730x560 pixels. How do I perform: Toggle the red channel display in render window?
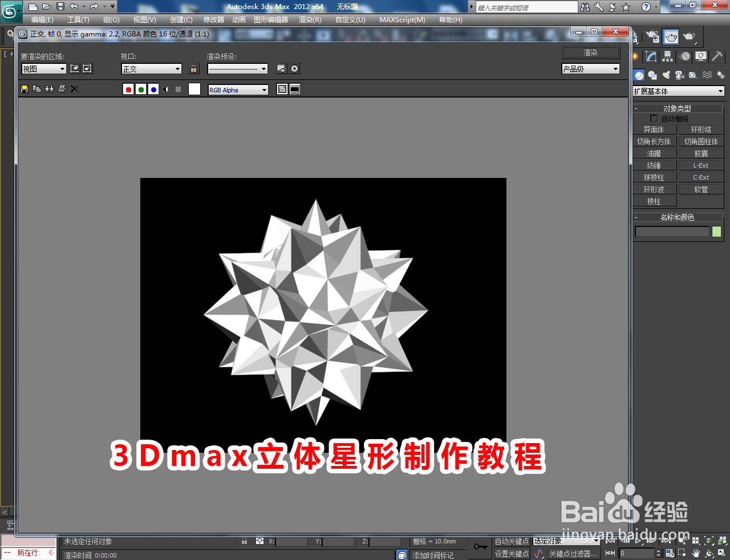pyautogui.click(x=128, y=89)
